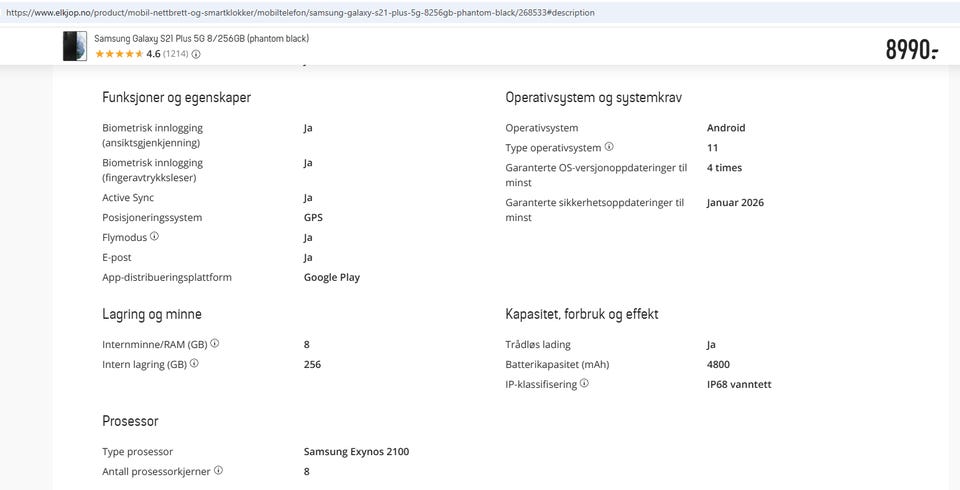Select Biometrisk innlogging (fingeravtrykksleser) label
This screenshot has height=490, width=960.
coord(152,170)
